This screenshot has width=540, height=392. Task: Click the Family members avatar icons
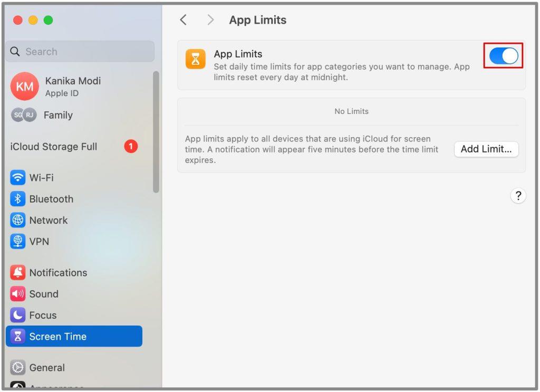(x=24, y=115)
